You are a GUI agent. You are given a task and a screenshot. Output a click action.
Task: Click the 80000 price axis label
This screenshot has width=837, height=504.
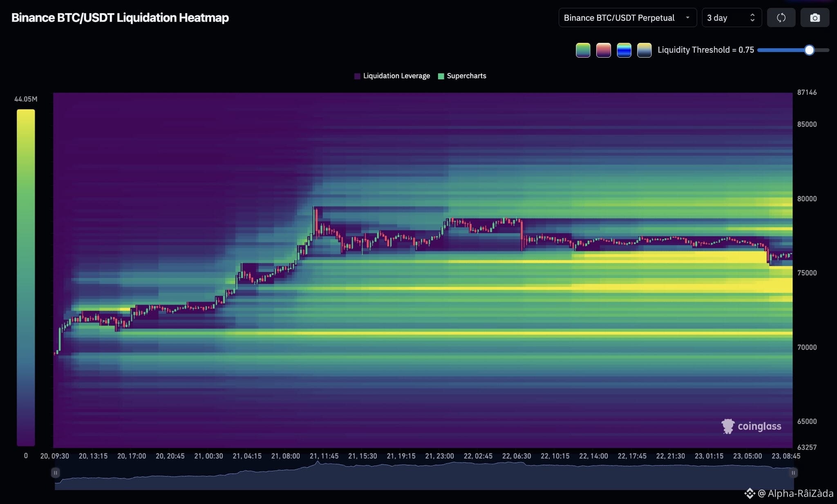click(x=807, y=199)
